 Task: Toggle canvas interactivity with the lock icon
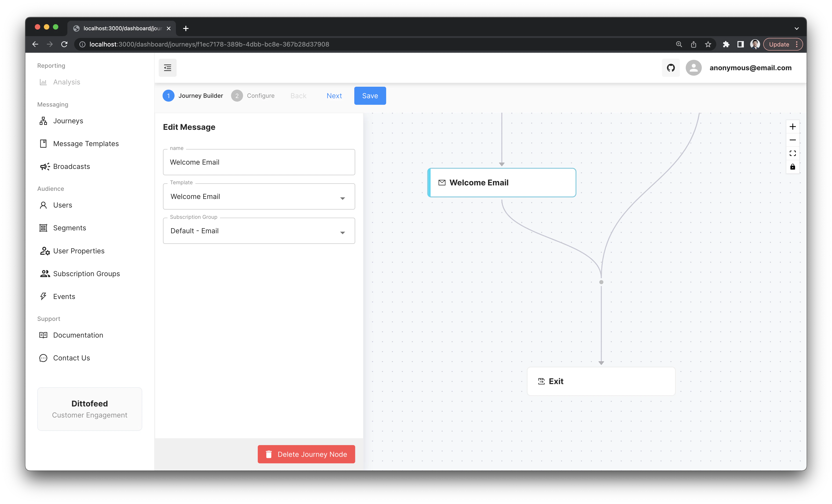pyautogui.click(x=793, y=166)
